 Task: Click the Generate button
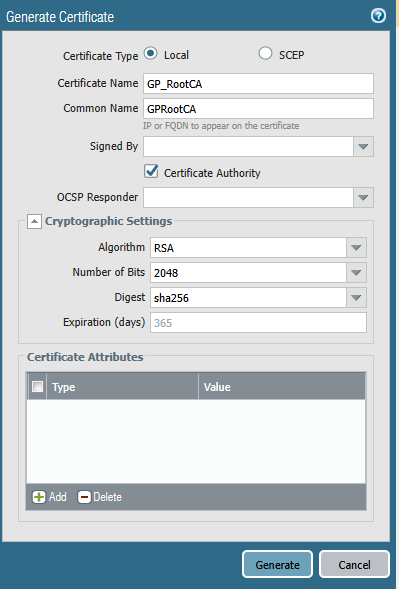[x=277, y=564]
